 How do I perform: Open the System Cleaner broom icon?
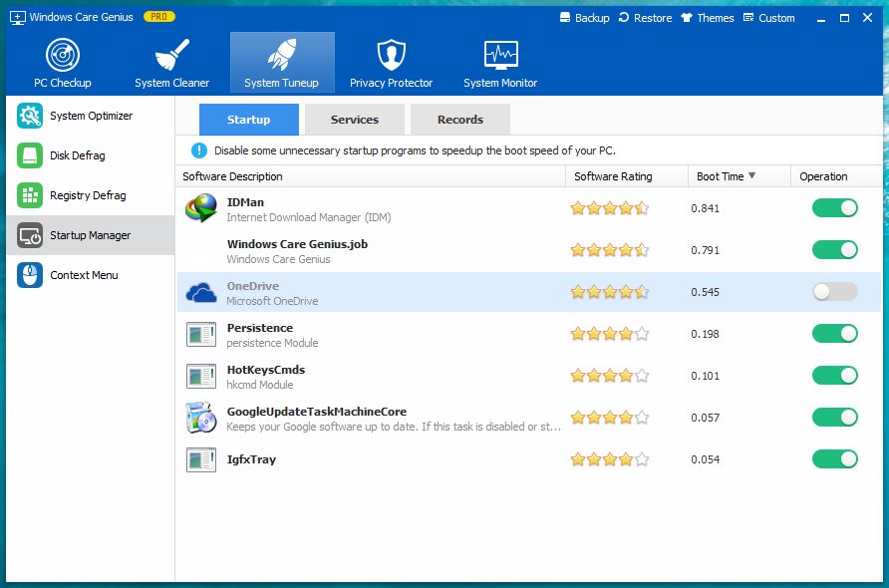pyautogui.click(x=171, y=55)
